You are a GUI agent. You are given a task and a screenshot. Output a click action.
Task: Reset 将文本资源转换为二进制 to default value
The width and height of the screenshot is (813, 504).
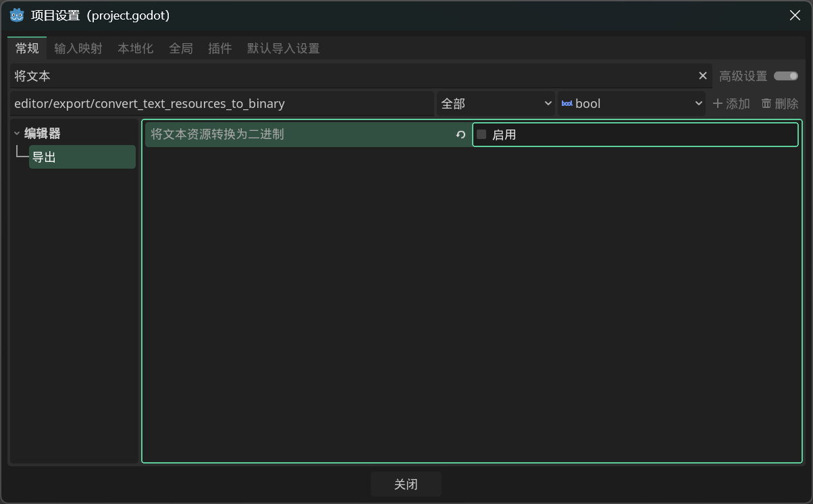tap(461, 135)
